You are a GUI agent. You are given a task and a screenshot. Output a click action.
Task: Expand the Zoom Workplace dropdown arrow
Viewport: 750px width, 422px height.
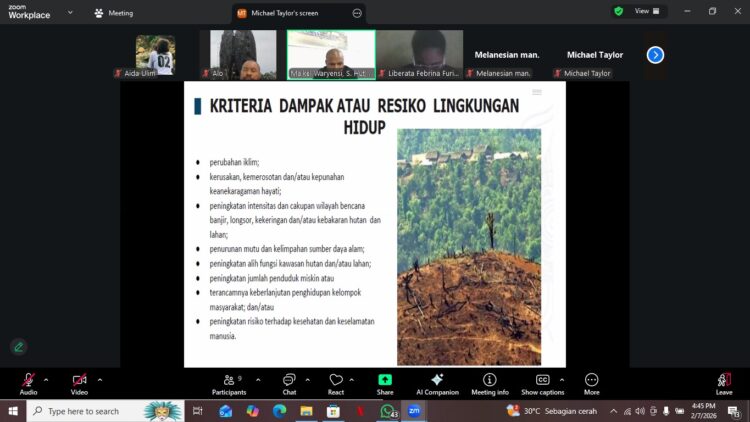point(70,12)
